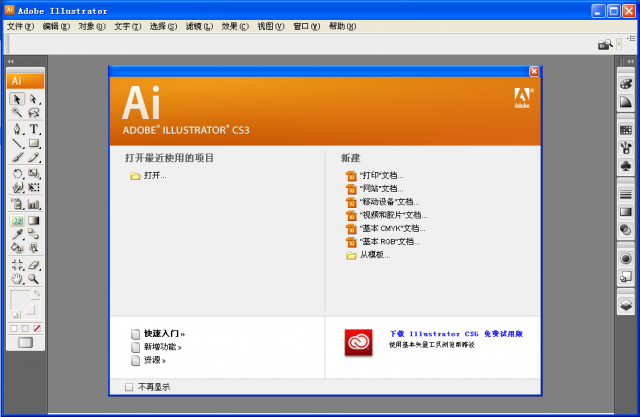Screen dimensions: 640x417
Task: Expand right panel dock with double arrows
Action: 631,61
